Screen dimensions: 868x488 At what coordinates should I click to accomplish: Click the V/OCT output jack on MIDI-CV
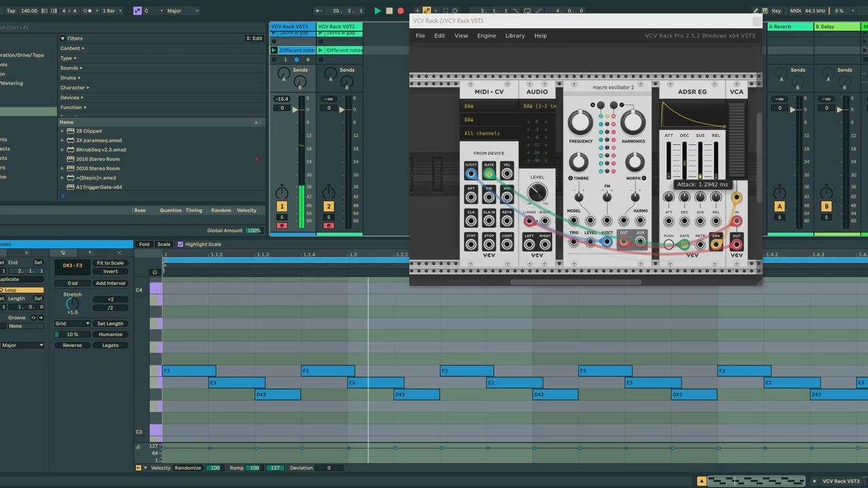(x=471, y=174)
